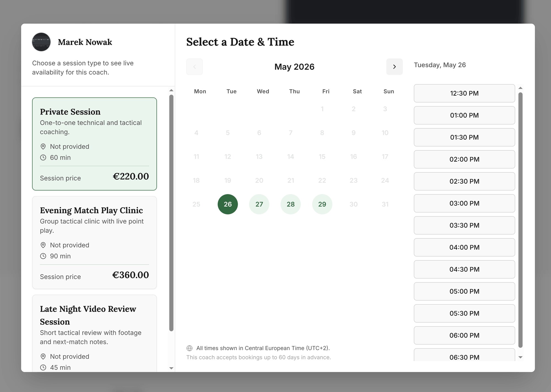The image size is (551, 392).
Task: Click the globe timezone icon
Action: (190, 348)
